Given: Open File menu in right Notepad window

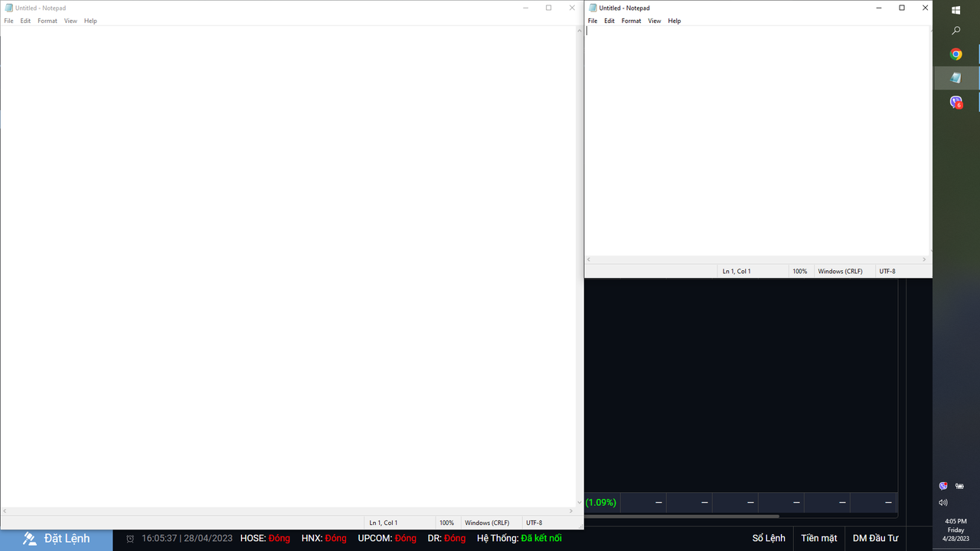Looking at the screenshot, I should 593,21.
